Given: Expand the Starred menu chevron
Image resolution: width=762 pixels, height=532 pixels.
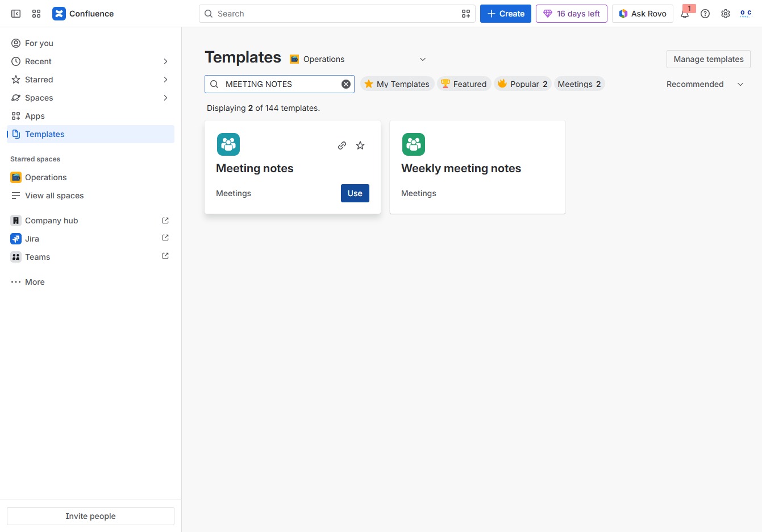Looking at the screenshot, I should click(165, 80).
